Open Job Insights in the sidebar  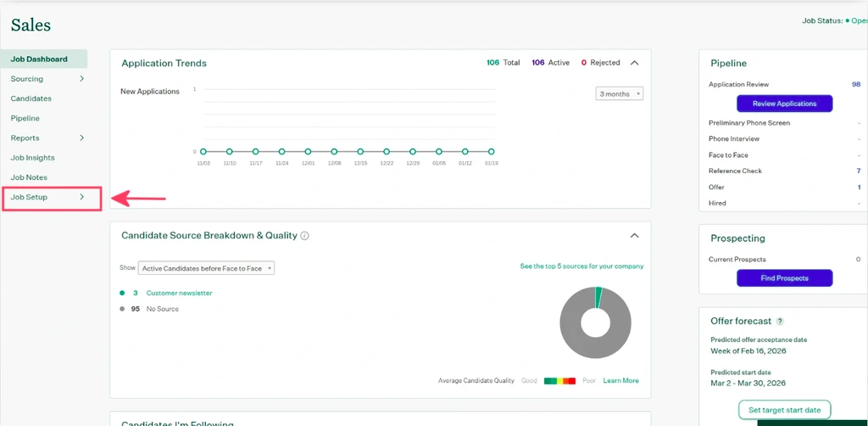coord(33,158)
